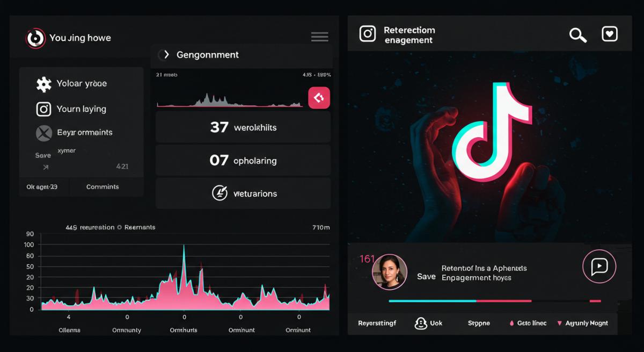Viewport: 644px width, 352px height.
Task: Click the "Omnhurts" axis label
Action: tap(184, 330)
